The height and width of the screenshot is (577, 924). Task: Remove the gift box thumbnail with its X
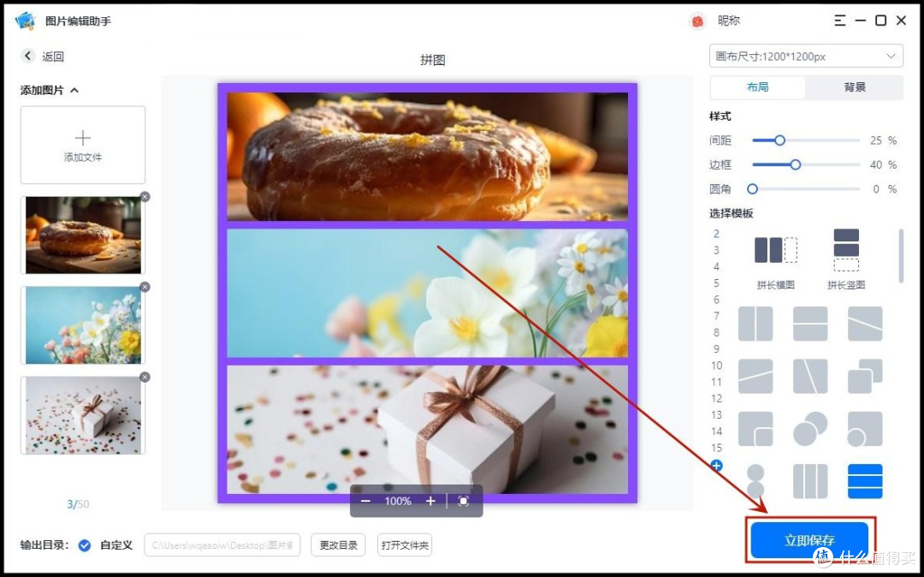coord(145,378)
